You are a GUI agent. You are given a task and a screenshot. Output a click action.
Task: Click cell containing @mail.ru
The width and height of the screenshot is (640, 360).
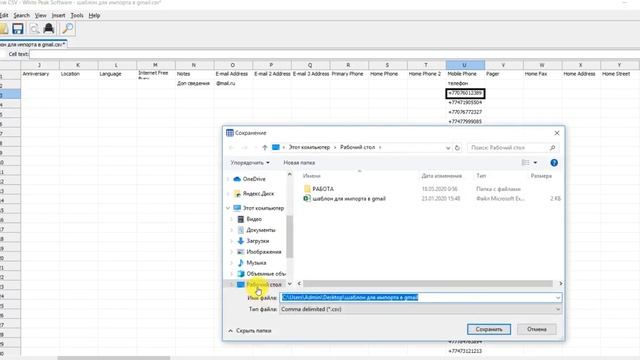233,83
